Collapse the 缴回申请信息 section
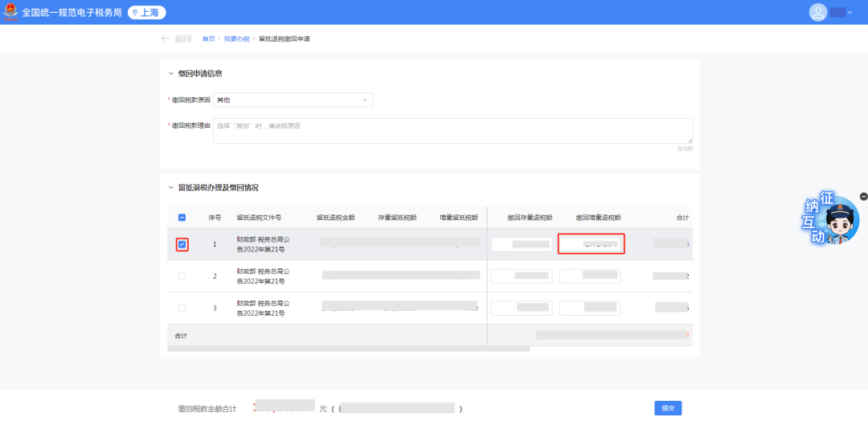Image resolution: width=868 pixels, height=425 pixels. coord(170,74)
